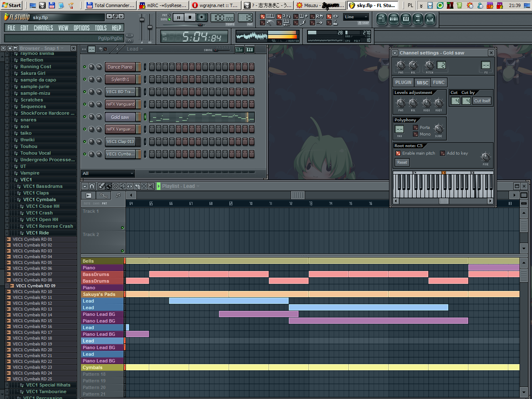The height and width of the screenshot is (399, 532).
Task: Select the Gold saw channel button
Action: click(x=120, y=117)
